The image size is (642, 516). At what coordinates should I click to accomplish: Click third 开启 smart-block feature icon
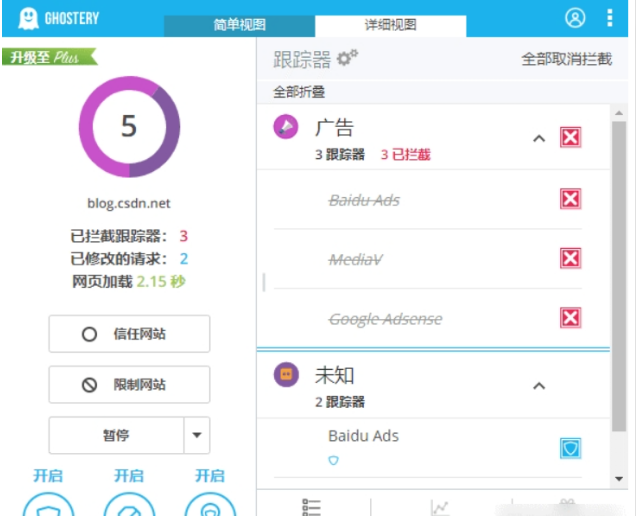[x=210, y=504]
